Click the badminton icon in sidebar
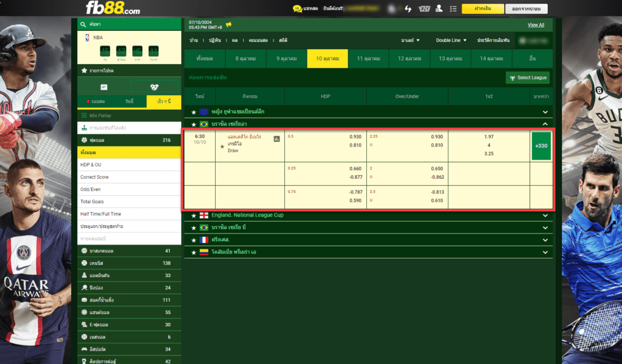Image resolution: width=622 pixels, height=364 pixels. (x=84, y=275)
